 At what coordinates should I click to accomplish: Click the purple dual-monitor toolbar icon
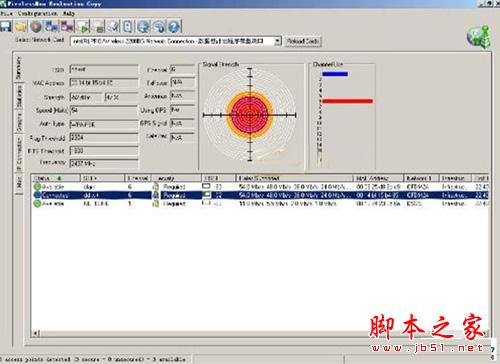(x=67, y=26)
